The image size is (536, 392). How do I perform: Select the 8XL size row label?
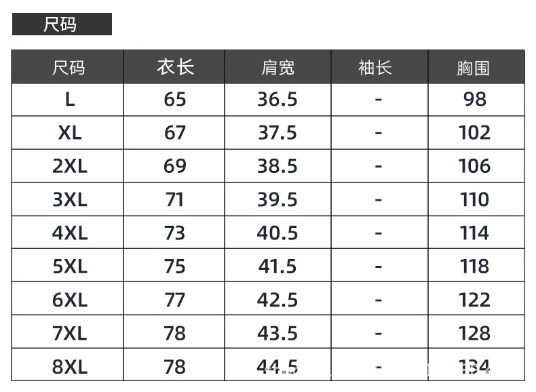click(x=70, y=367)
